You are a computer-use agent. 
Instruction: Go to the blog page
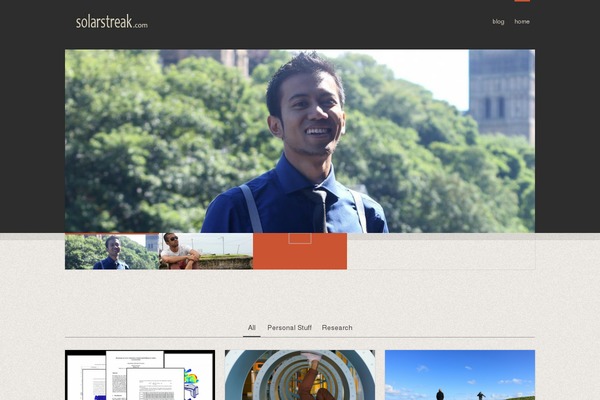point(498,21)
